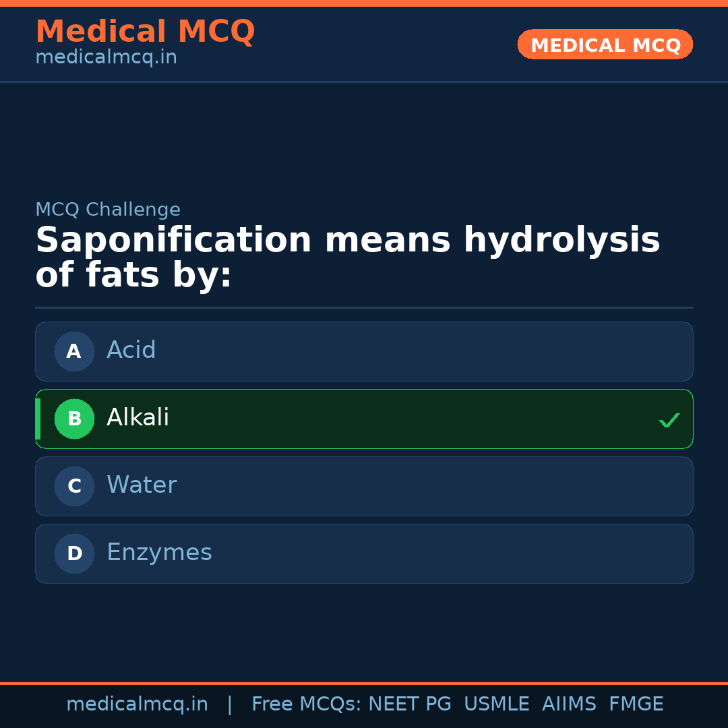Image resolution: width=728 pixels, height=728 pixels.
Task: Click the orange MEDICAL MCQ badge
Action: click(x=605, y=44)
